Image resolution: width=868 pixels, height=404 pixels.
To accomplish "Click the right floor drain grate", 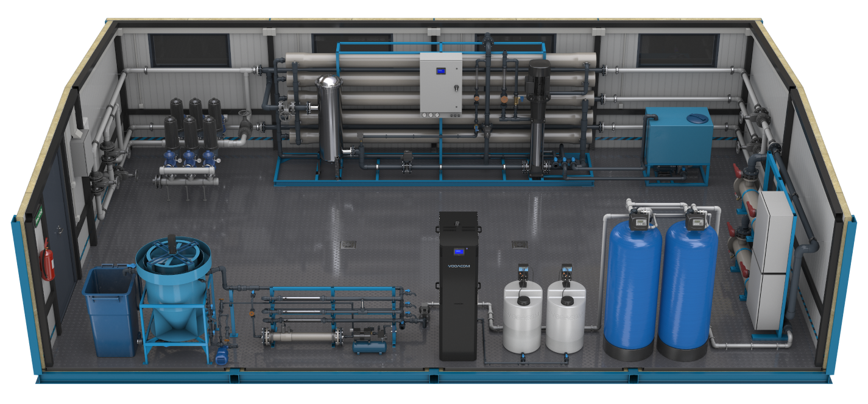I will coord(520,244).
